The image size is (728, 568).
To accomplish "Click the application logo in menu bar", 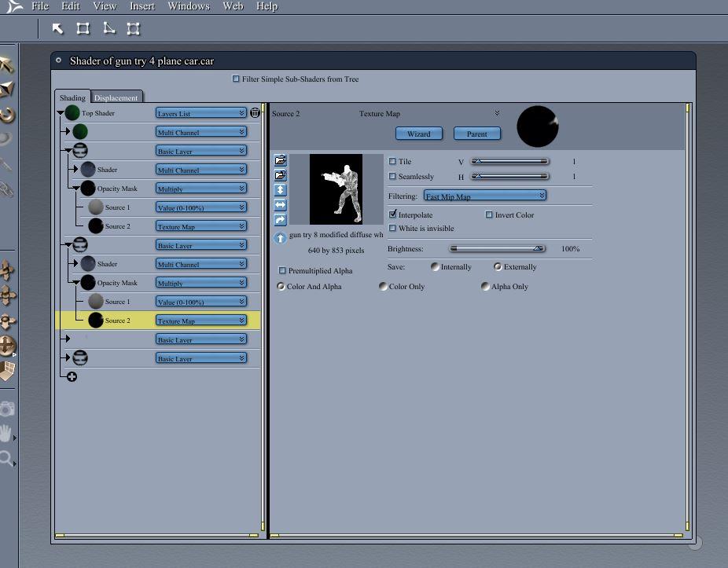I will (x=14, y=6).
